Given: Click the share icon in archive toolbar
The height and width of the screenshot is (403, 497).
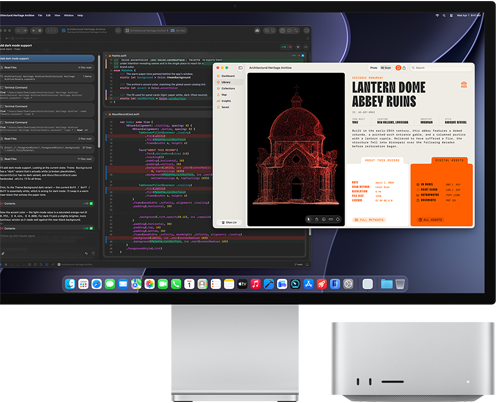Looking at the screenshot, I should click(404, 68).
